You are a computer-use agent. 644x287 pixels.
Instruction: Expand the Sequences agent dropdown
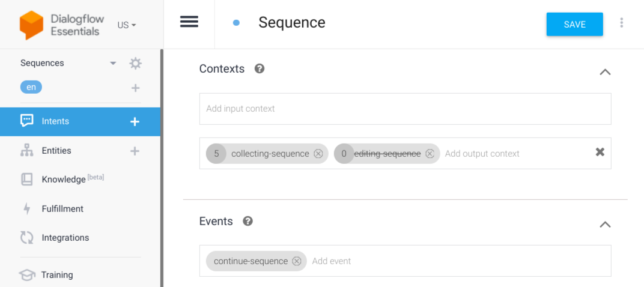(x=113, y=63)
